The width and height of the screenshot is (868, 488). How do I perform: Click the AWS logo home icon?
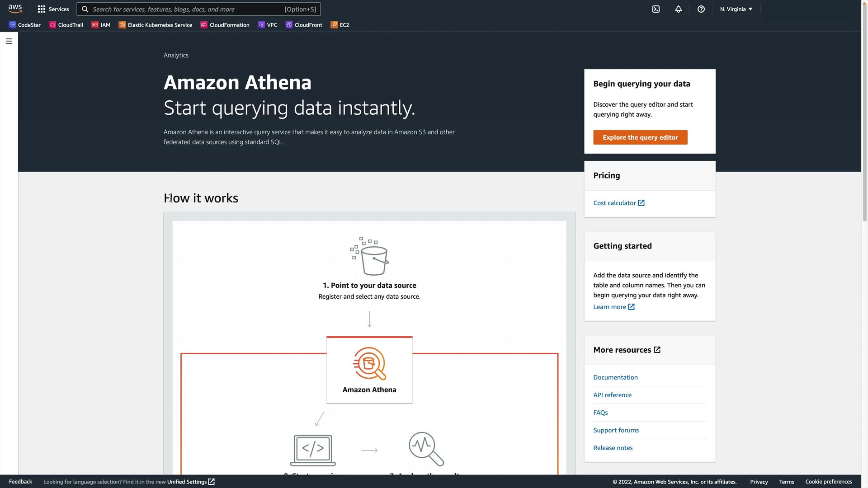point(15,9)
